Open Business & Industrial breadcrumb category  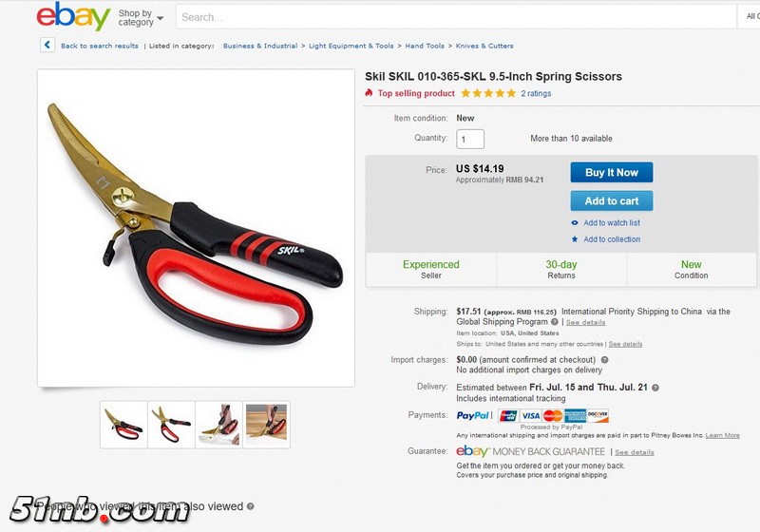point(260,46)
